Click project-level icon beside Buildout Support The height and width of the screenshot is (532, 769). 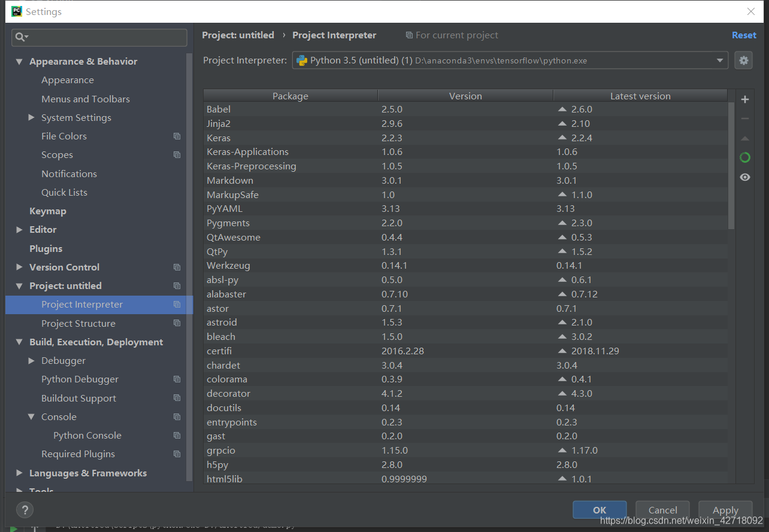[x=177, y=398]
